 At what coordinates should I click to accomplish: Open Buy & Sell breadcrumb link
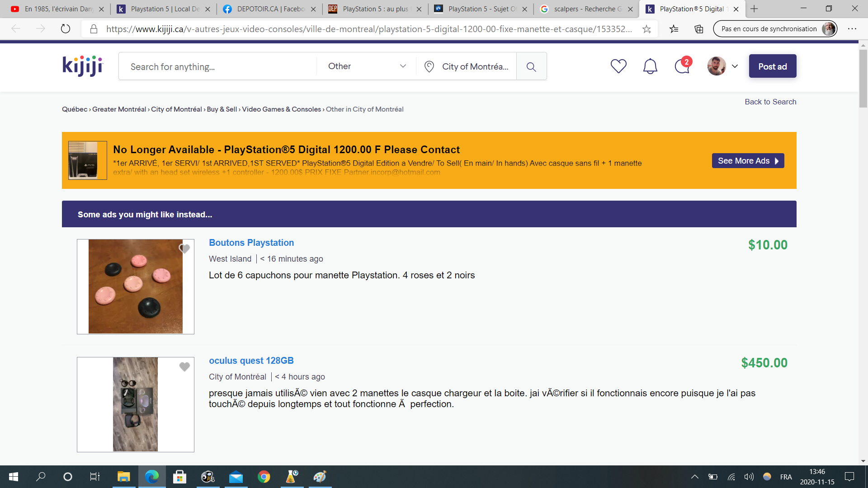222,109
